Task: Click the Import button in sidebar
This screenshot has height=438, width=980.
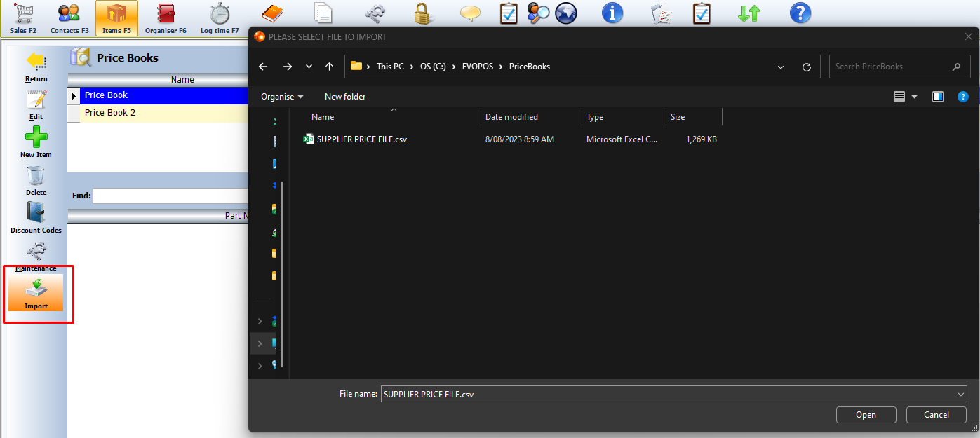Action: click(x=36, y=293)
